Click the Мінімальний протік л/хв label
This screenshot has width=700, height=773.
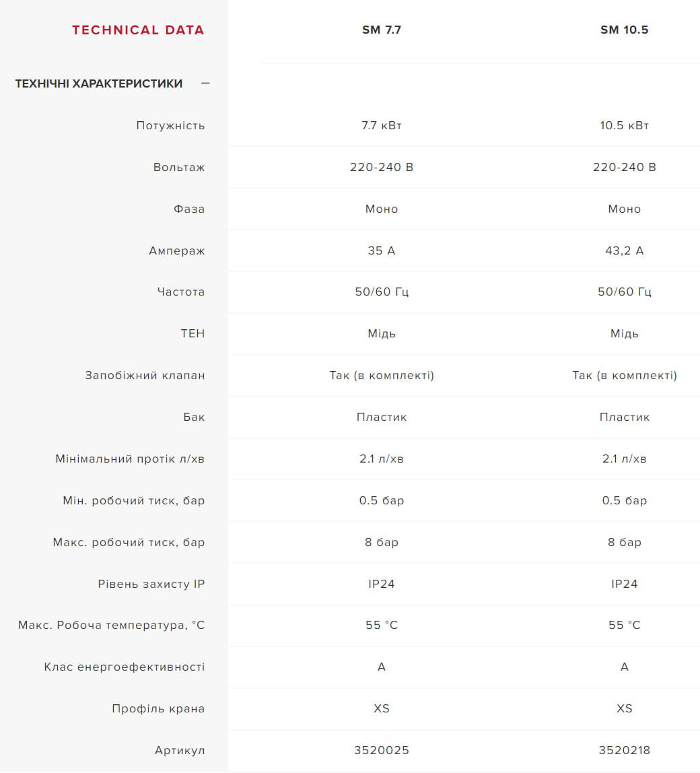click(x=130, y=459)
